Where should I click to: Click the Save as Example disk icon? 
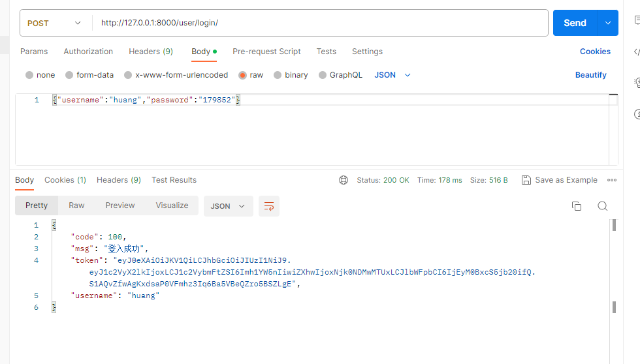[x=526, y=180]
